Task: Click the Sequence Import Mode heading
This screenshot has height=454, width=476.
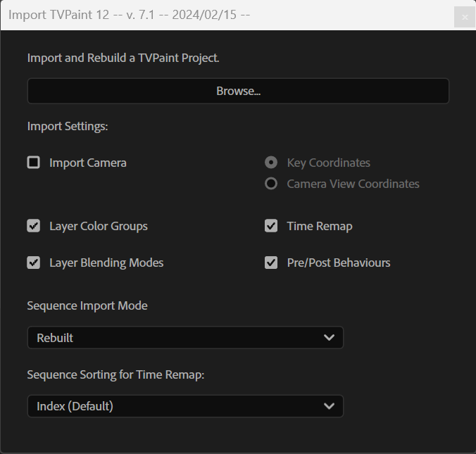Action: pyautogui.click(x=87, y=306)
